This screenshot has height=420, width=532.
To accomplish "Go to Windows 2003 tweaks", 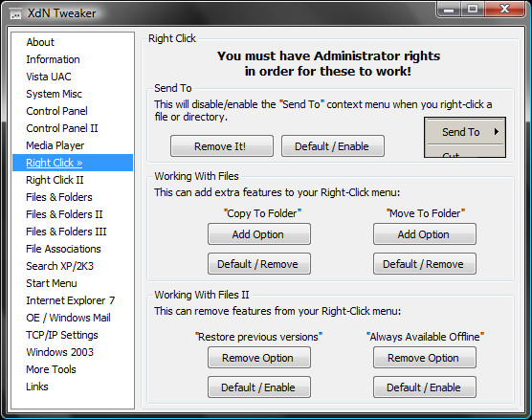I will pyautogui.click(x=59, y=352).
